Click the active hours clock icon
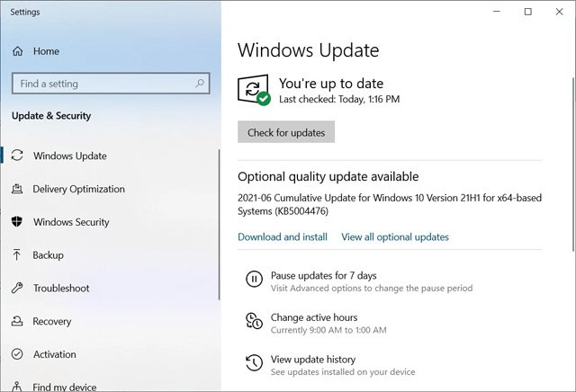The width and height of the screenshot is (576, 392). pyautogui.click(x=254, y=322)
